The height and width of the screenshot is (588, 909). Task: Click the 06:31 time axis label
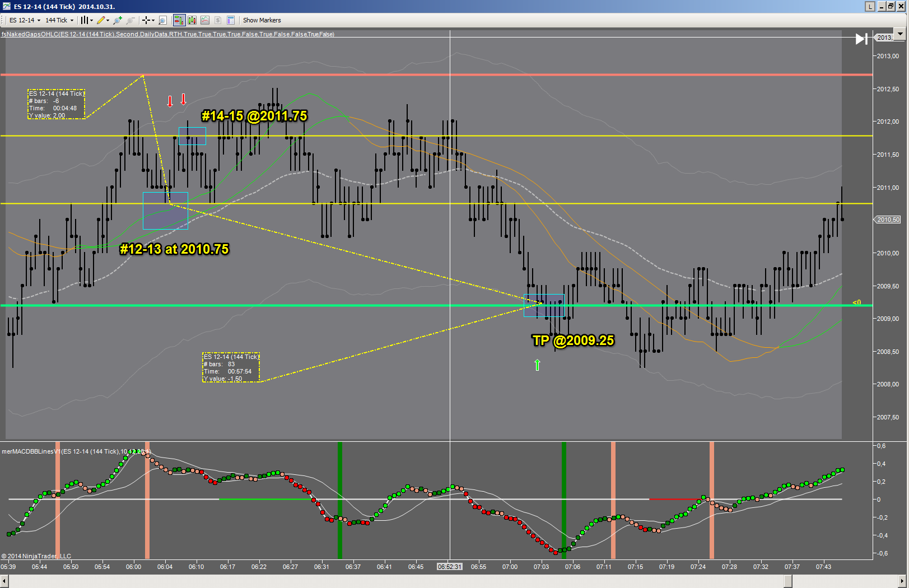coord(321,567)
